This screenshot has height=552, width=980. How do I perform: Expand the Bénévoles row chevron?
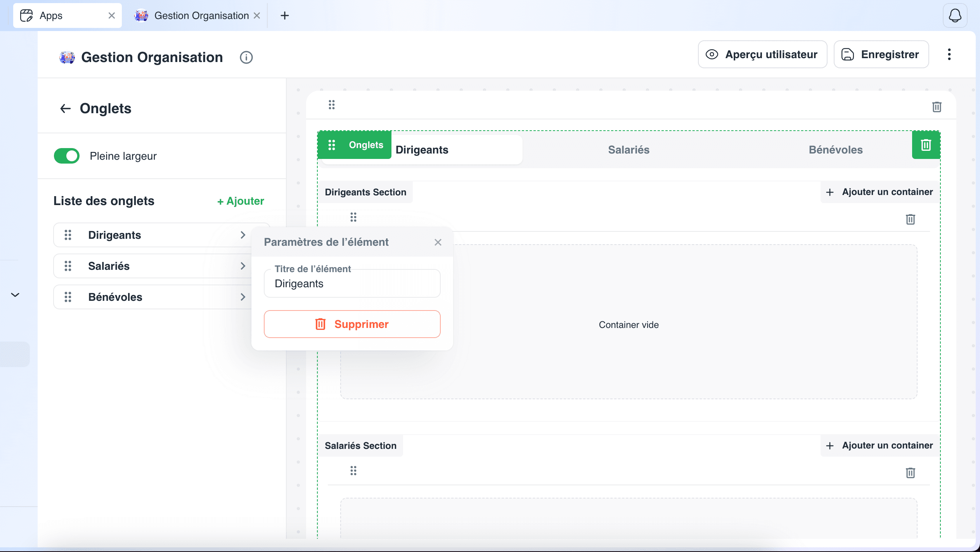[x=242, y=297]
